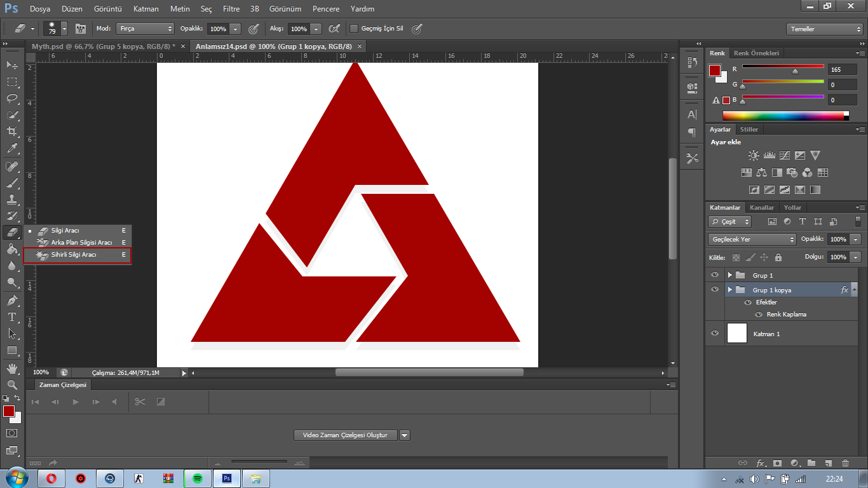Open the collapsed Character panel icon
Screen dimensions: 868x488
692,114
